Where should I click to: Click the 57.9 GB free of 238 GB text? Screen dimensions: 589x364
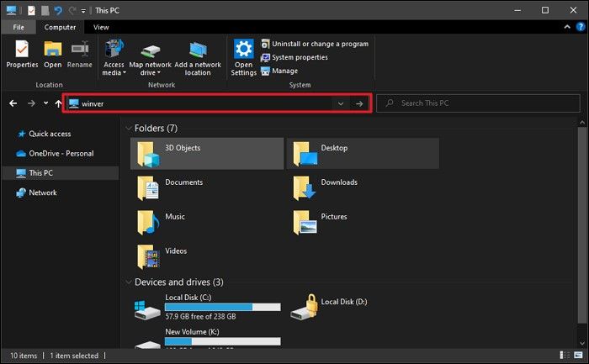[x=200, y=317]
